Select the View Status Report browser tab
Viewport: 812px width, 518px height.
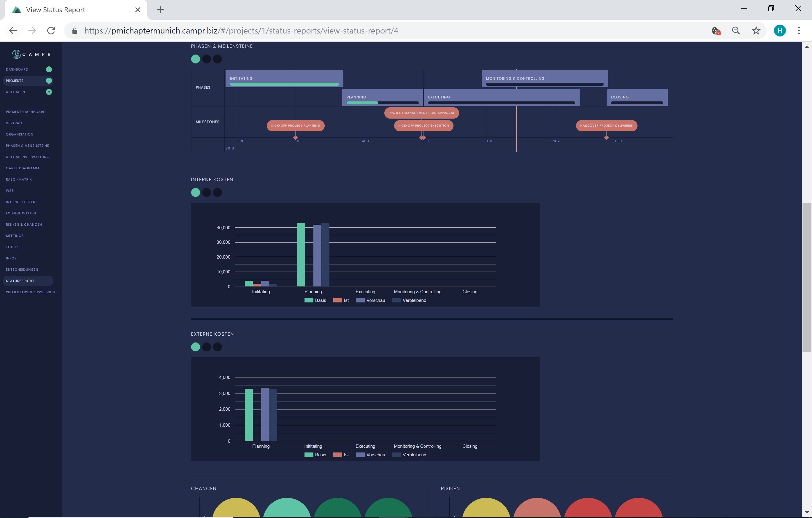[76, 10]
